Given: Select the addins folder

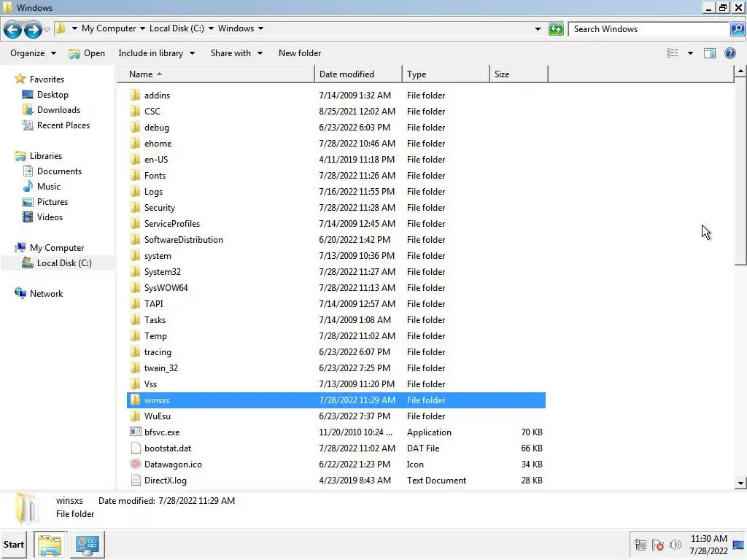Looking at the screenshot, I should pyautogui.click(x=158, y=96).
